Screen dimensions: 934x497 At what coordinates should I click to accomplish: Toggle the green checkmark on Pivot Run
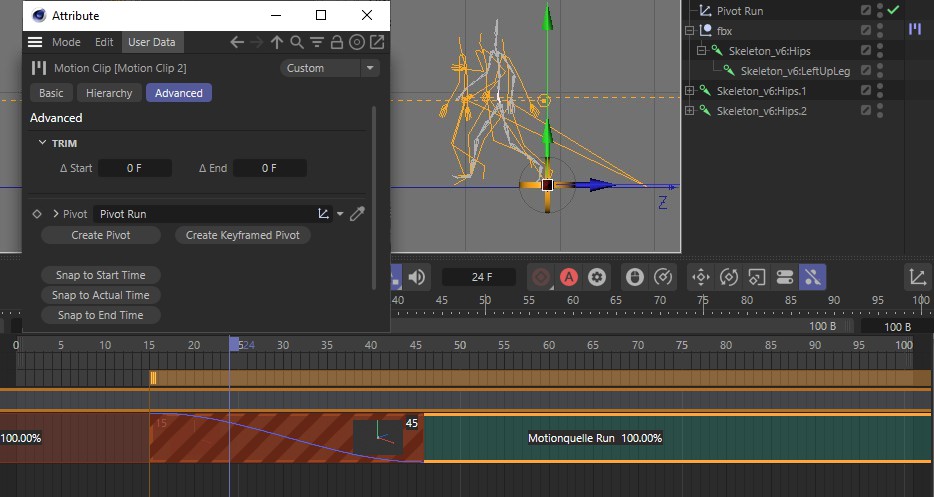[x=893, y=10]
